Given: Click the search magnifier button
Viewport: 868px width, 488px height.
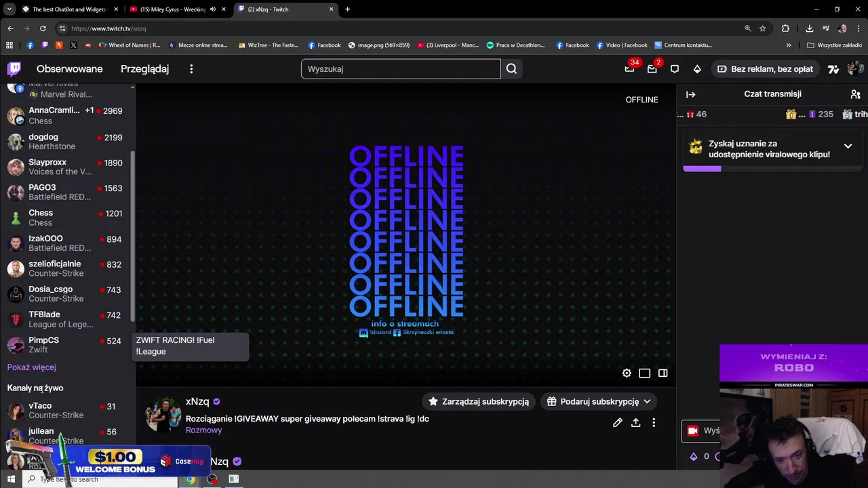Looking at the screenshot, I should click(511, 69).
